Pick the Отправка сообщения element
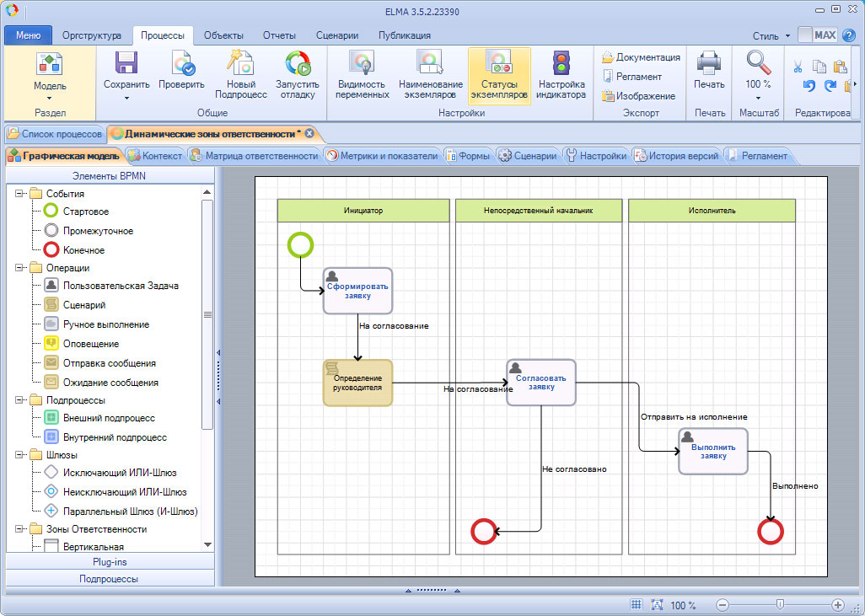Image resolution: width=865 pixels, height=616 pixels. (x=99, y=363)
